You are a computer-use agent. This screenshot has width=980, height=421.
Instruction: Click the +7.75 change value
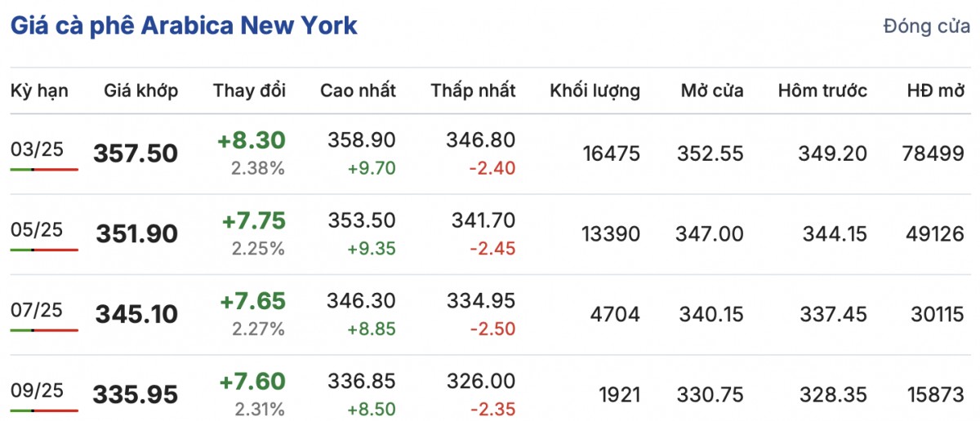pos(252,222)
